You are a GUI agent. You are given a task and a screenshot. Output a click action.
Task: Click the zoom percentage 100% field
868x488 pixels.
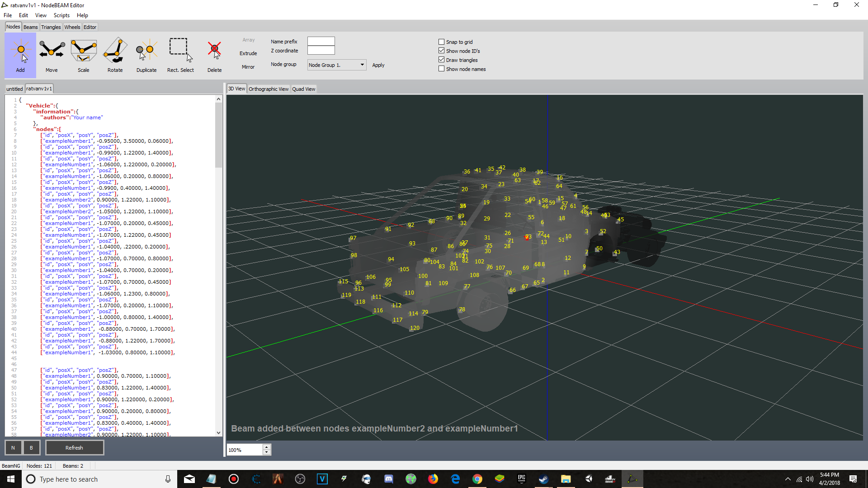[245, 450]
